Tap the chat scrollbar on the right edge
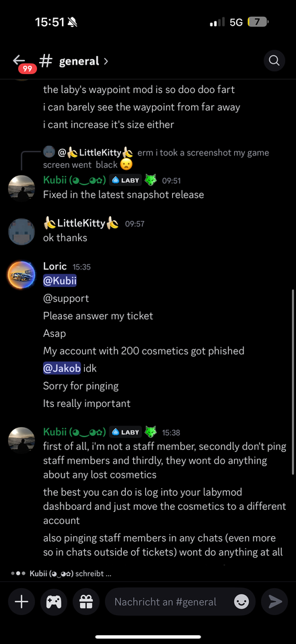This screenshot has height=644, width=296. 293,382
